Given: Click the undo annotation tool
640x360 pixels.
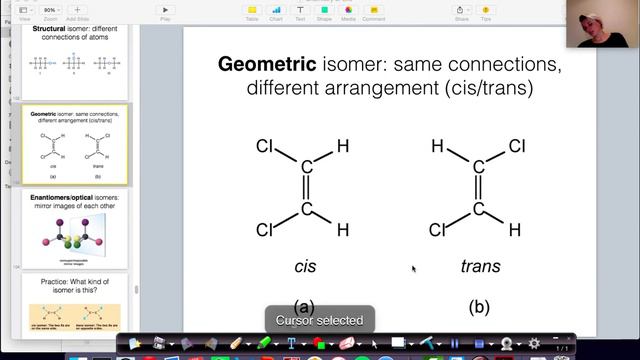Looking at the screenshot, I should click(x=187, y=344).
